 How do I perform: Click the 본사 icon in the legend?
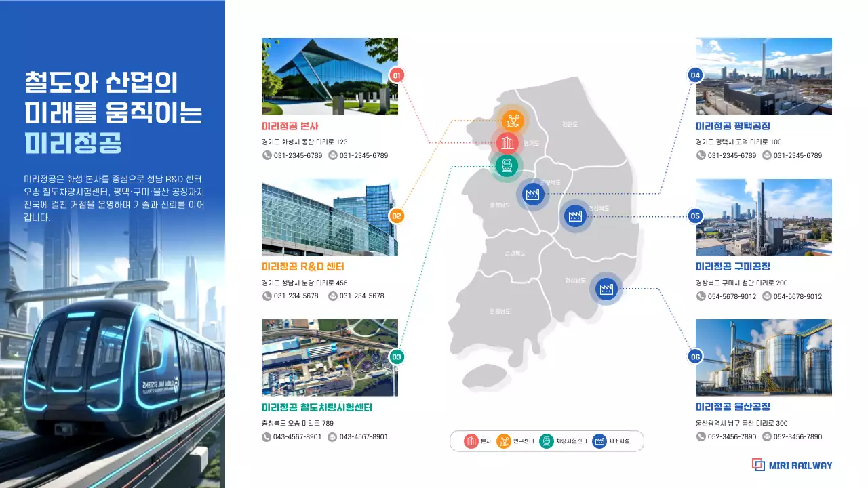471,441
